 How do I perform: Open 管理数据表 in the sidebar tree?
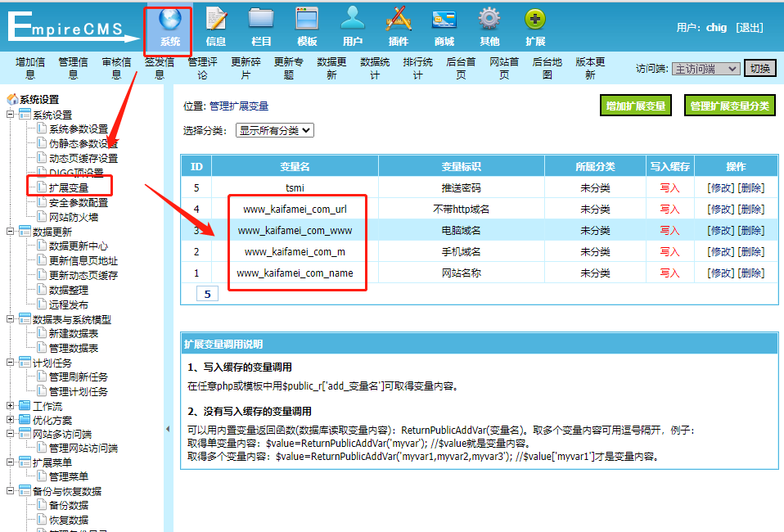tap(73, 348)
